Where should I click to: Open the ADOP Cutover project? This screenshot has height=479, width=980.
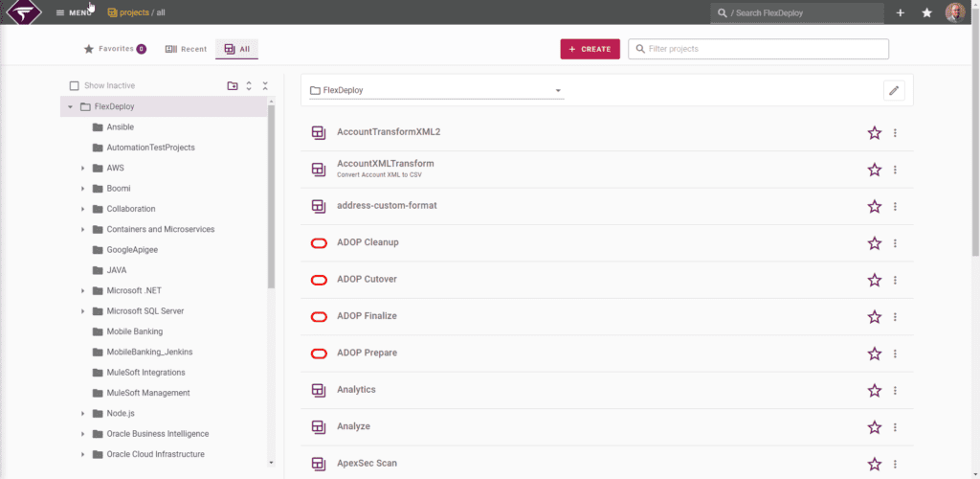click(x=367, y=279)
